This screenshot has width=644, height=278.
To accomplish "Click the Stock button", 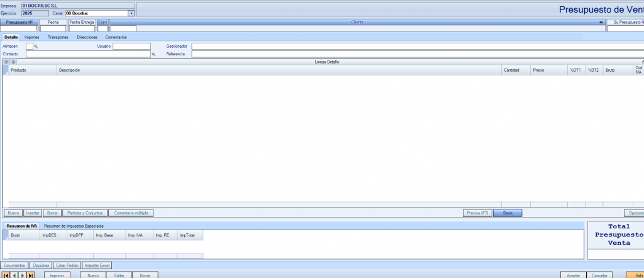I will (x=508, y=213).
